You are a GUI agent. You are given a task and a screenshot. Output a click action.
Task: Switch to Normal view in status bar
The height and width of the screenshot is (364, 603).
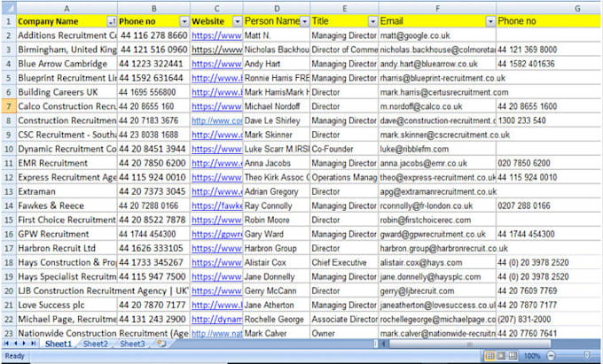coord(489,356)
